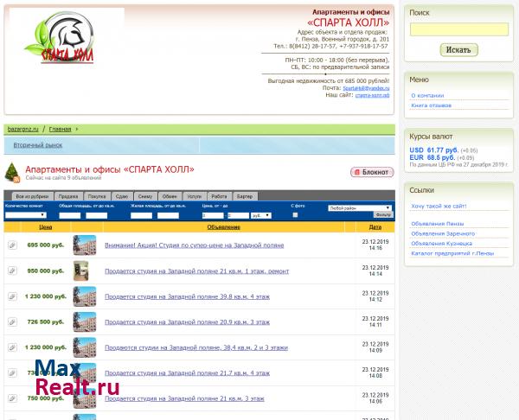Screen dimensions: 519x420
Task: Open the Вторичный рынок category link
Action: 38,145
